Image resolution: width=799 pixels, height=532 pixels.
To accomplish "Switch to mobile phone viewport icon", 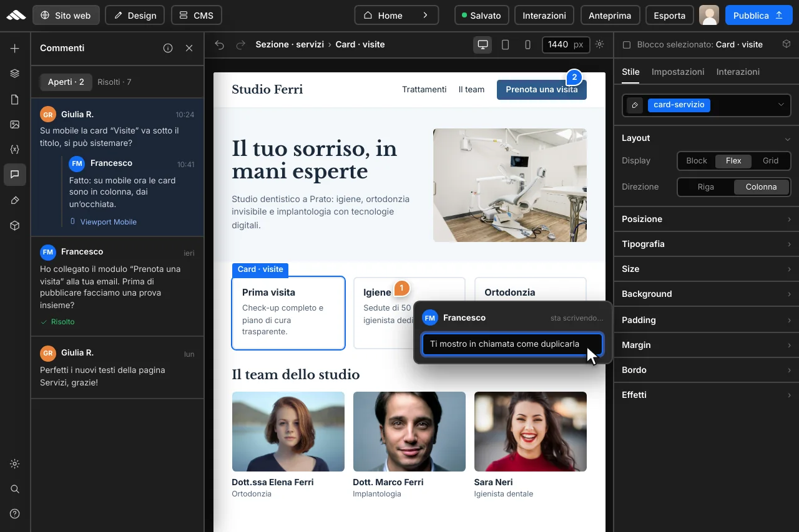I will click(x=528, y=44).
